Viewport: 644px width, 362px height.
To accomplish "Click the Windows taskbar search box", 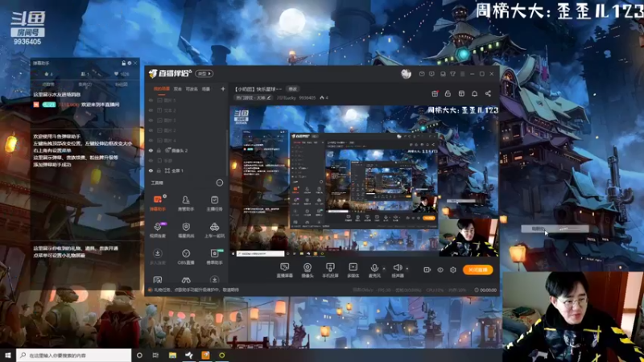I will point(74,355).
